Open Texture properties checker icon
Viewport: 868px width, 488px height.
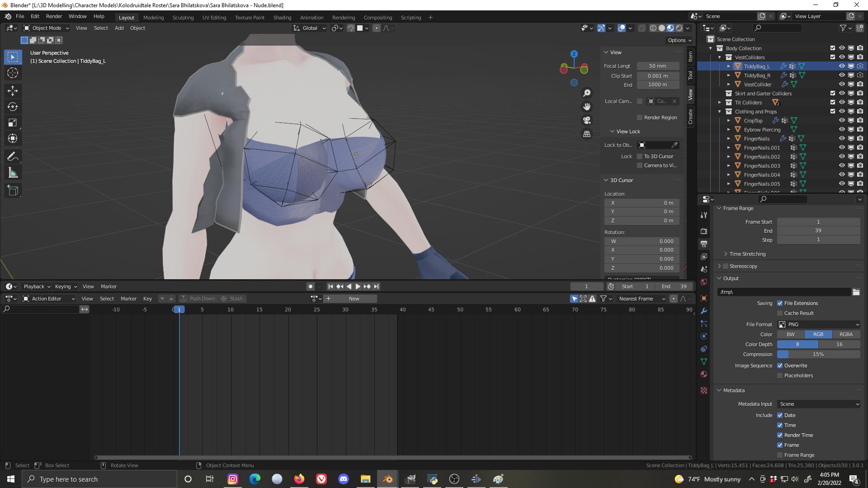(x=704, y=390)
